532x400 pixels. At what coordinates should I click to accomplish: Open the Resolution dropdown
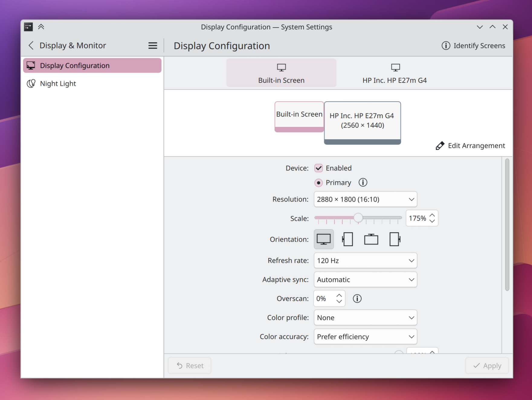tap(365, 199)
